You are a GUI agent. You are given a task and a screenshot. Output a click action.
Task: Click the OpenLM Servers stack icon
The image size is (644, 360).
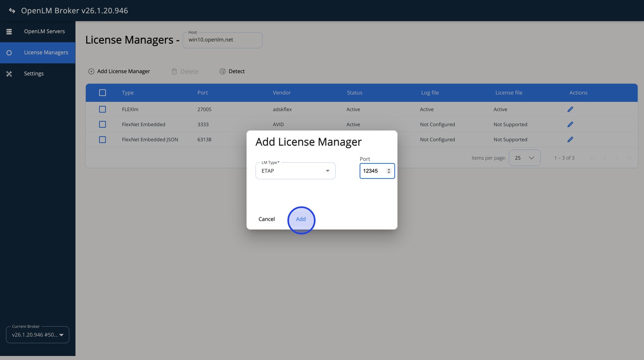pyautogui.click(x=9, y=31)
